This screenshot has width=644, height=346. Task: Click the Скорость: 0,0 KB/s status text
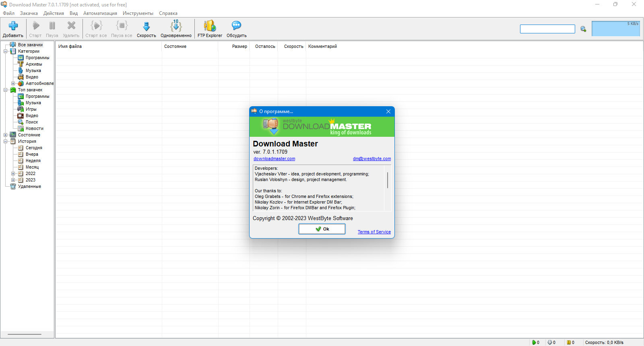(x=604, y=342)
